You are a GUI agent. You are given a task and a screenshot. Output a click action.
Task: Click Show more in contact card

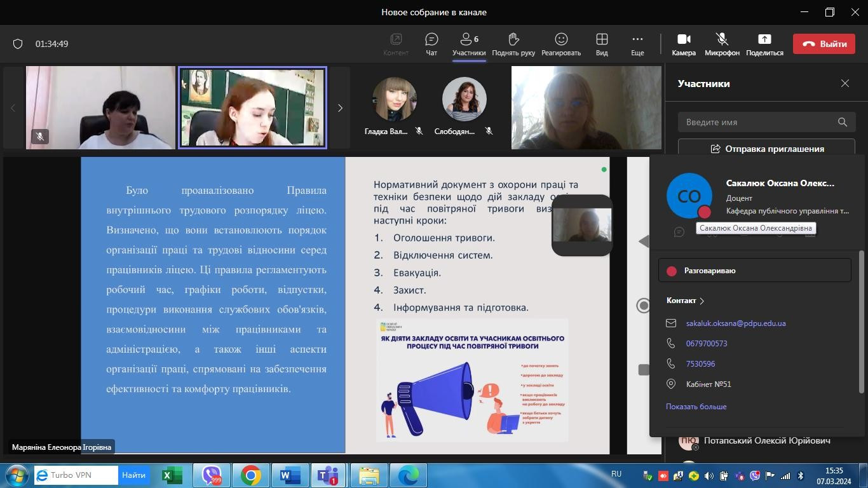coord(696,407)
